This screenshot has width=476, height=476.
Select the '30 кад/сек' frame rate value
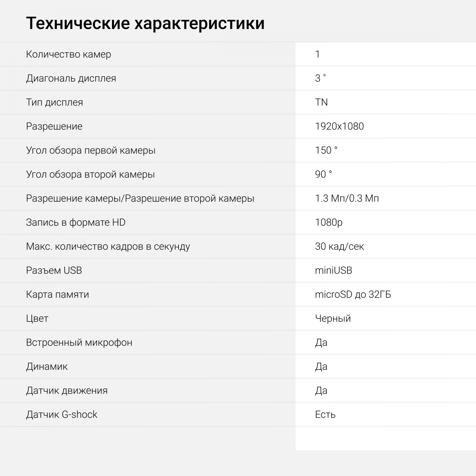339,246
